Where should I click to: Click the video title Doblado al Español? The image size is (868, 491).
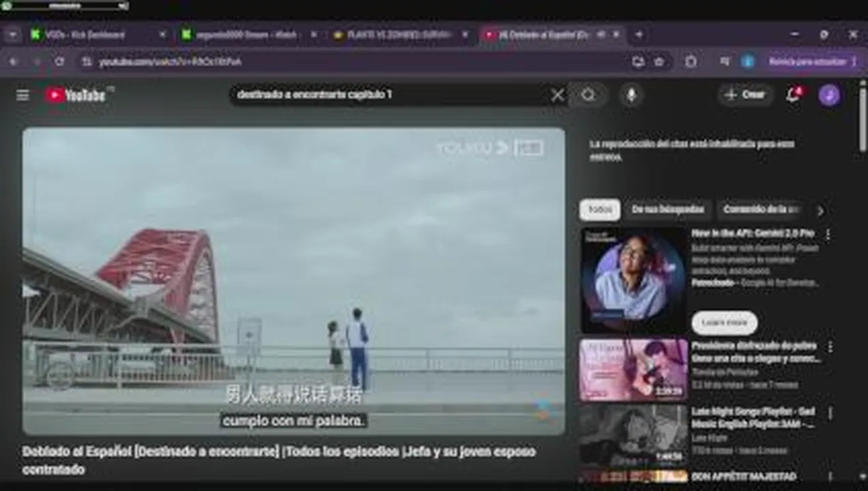coord(279,460)
